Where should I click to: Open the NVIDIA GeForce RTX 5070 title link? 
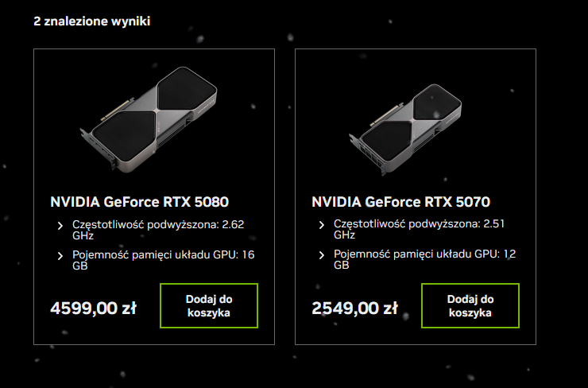point(400,201)
